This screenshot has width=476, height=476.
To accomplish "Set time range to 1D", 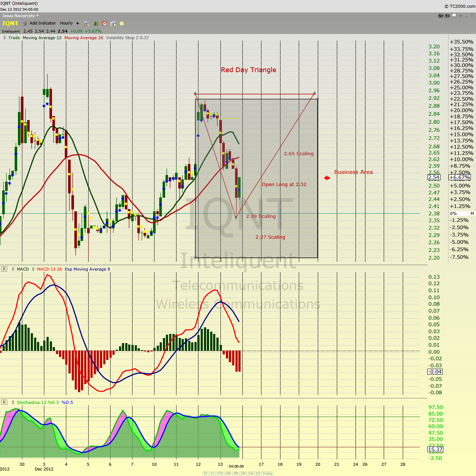I will click(x=258, y=473).
